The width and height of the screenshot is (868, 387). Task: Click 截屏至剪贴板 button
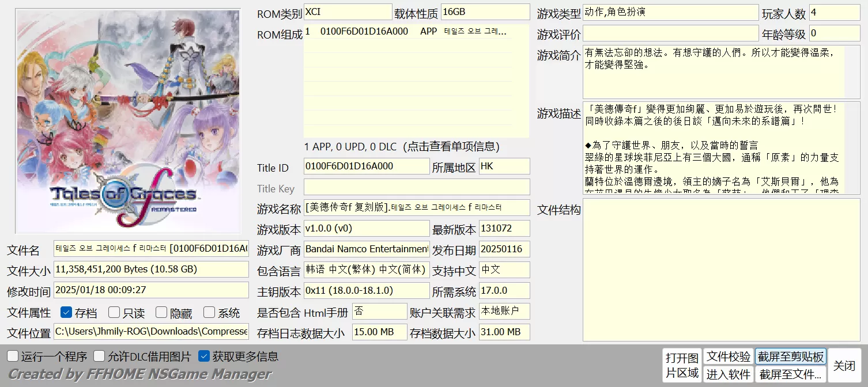coord(790,356)
